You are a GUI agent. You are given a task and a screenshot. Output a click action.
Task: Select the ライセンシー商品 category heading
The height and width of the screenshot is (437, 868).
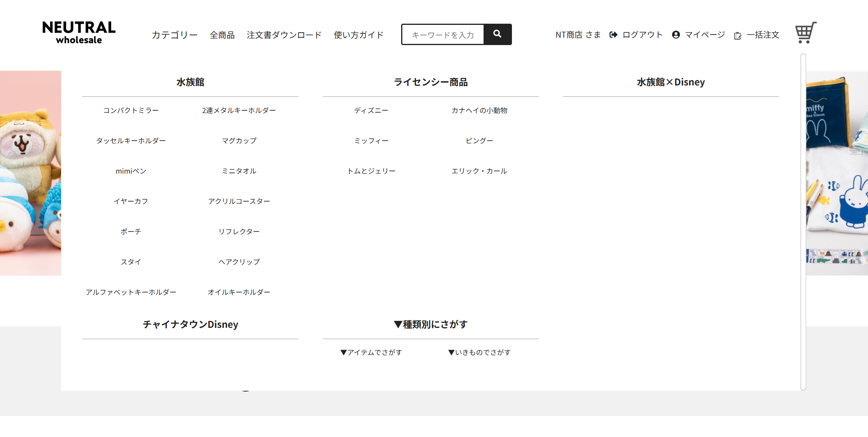click(431, 82)
